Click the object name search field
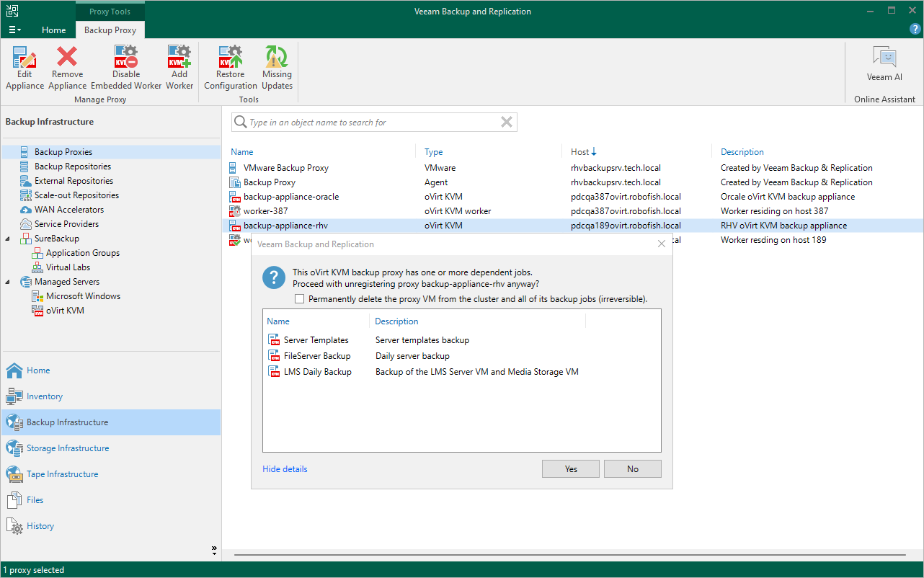Image resolution: width=924 pixels, height=578 pixels. (371, 123)
